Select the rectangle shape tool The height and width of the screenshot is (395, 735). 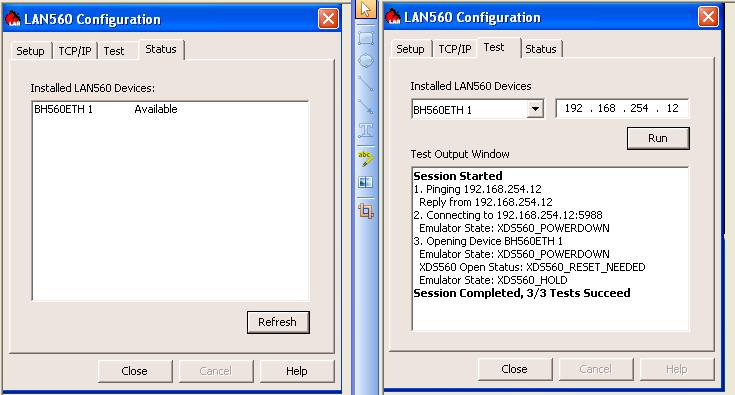[366, 37]
